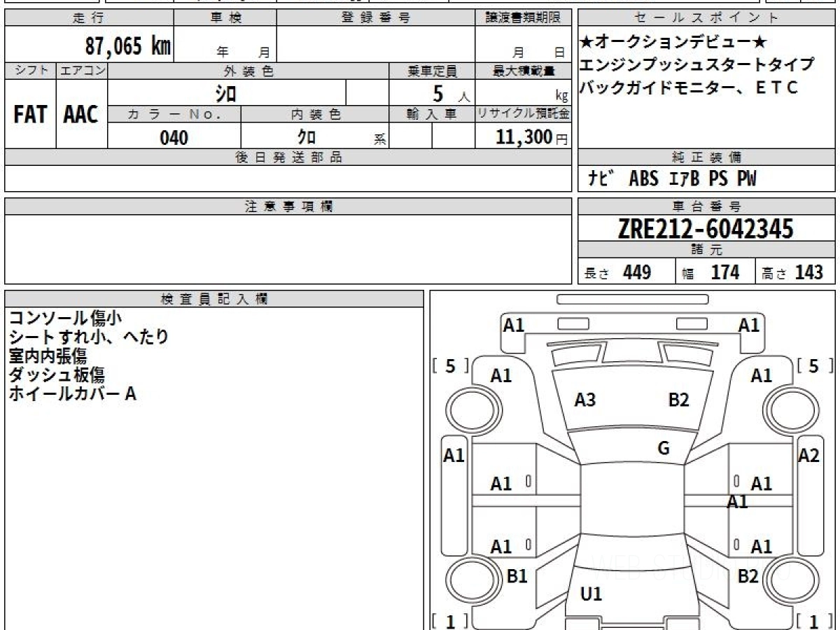This screenshot has width=840, height=630.
Task: Select the ダッシュ板傷 note
Action: pos(56,375)
